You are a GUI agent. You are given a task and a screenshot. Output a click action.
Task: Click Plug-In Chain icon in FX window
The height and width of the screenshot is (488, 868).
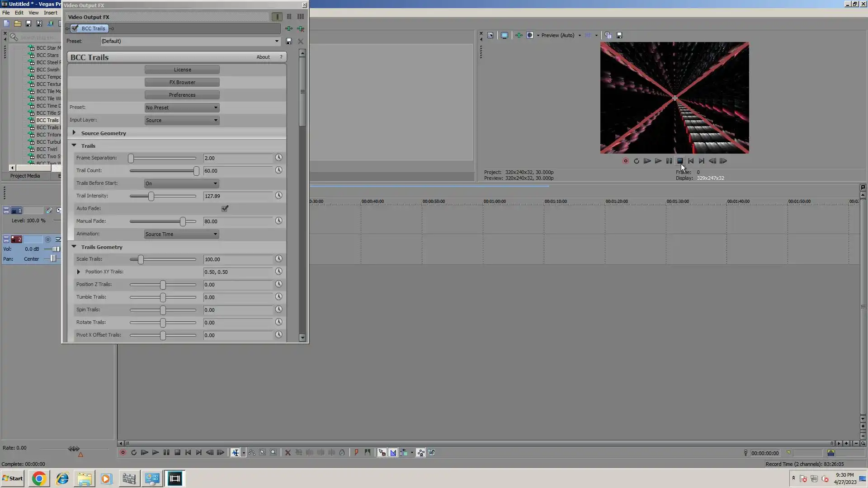pyautogui.click(x=289, y=28)
